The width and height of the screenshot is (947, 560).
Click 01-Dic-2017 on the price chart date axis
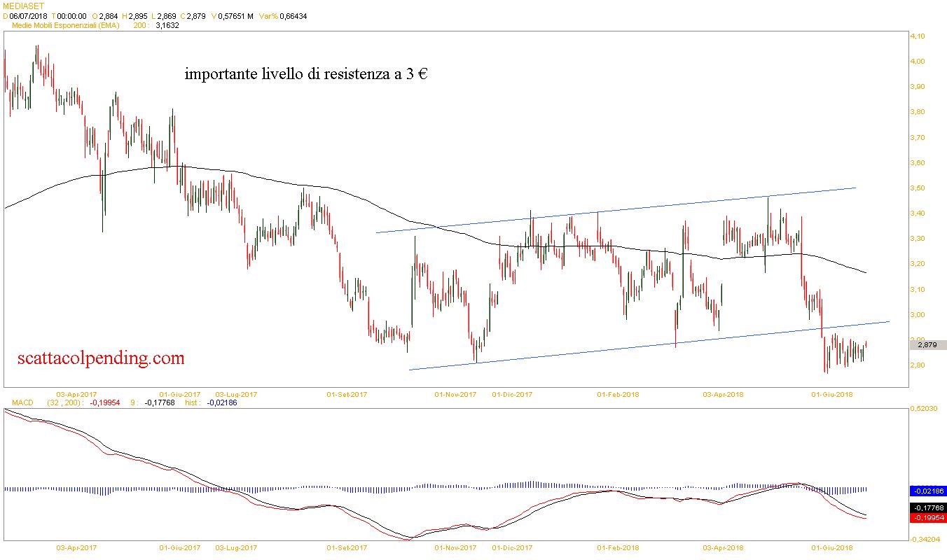click(x=512, y=394)
